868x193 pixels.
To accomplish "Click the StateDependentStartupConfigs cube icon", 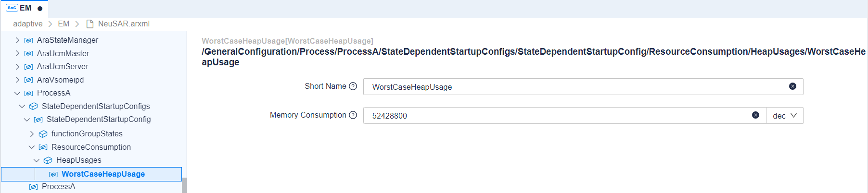I will [x=33, y=107].
